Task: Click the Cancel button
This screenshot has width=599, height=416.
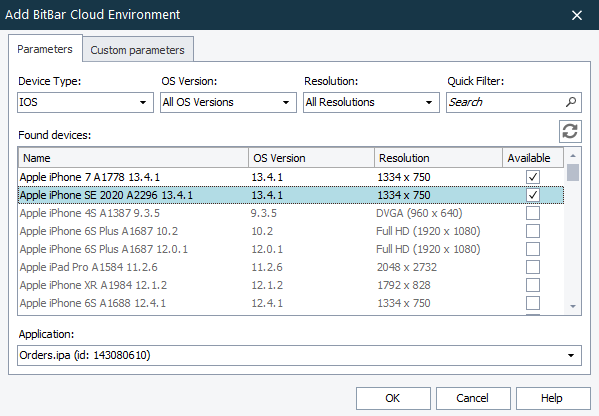Action: [473, 398]
